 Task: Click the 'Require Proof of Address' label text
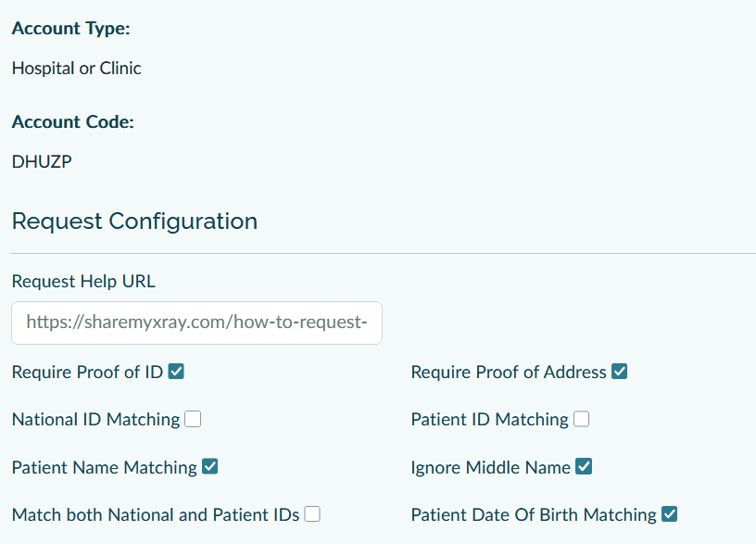click(x=509, y=373)
